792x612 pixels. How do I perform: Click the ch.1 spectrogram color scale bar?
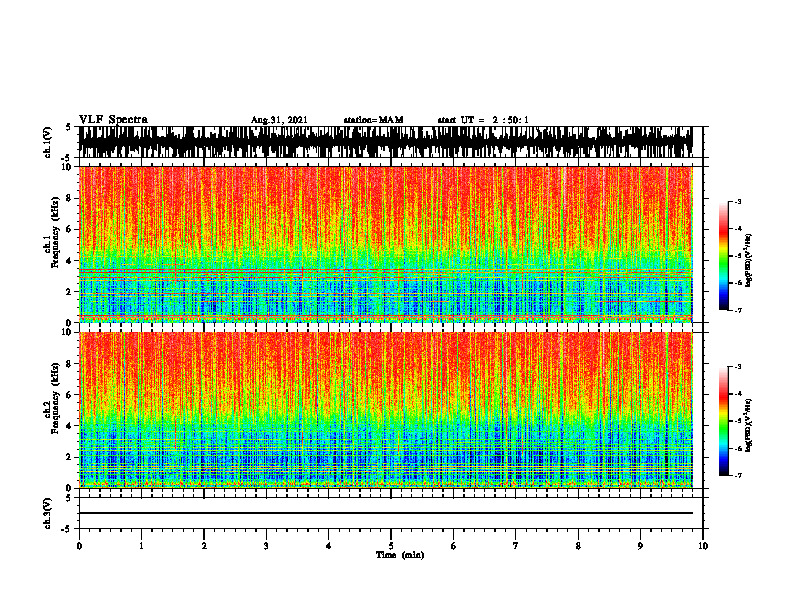click(x=724, y=256)
